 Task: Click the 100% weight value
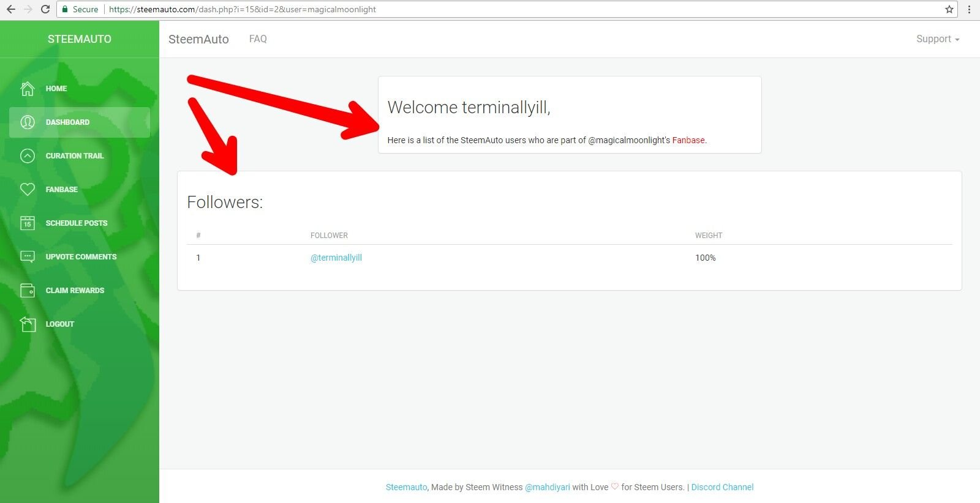(705, 258)
